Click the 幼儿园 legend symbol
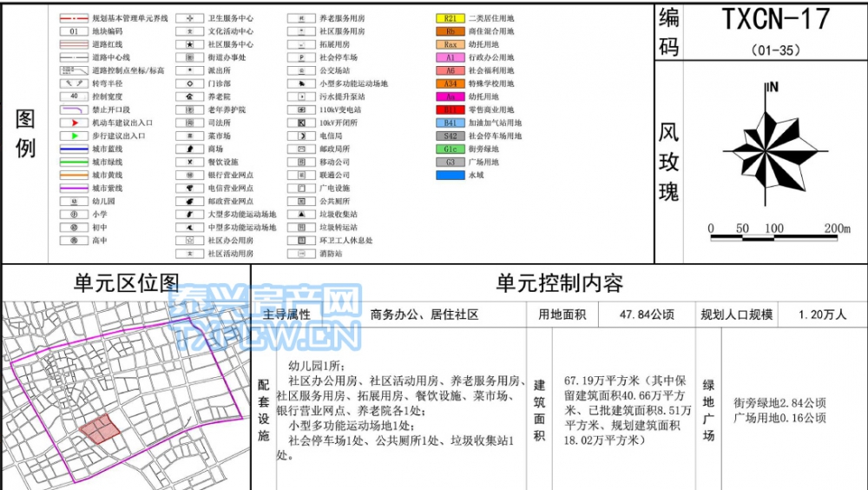The image size is (868, 490). [74, 202]
